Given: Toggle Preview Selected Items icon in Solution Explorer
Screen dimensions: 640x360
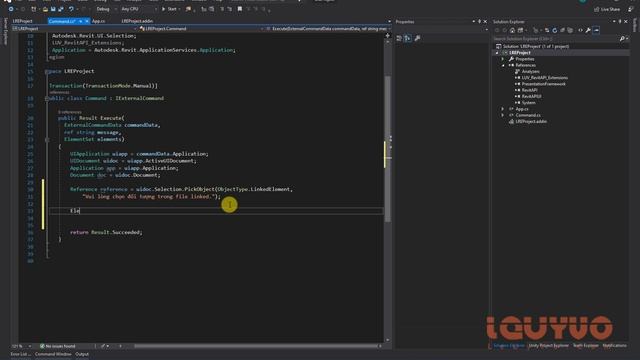Looking at the screenshot, I should click(596, 30).
